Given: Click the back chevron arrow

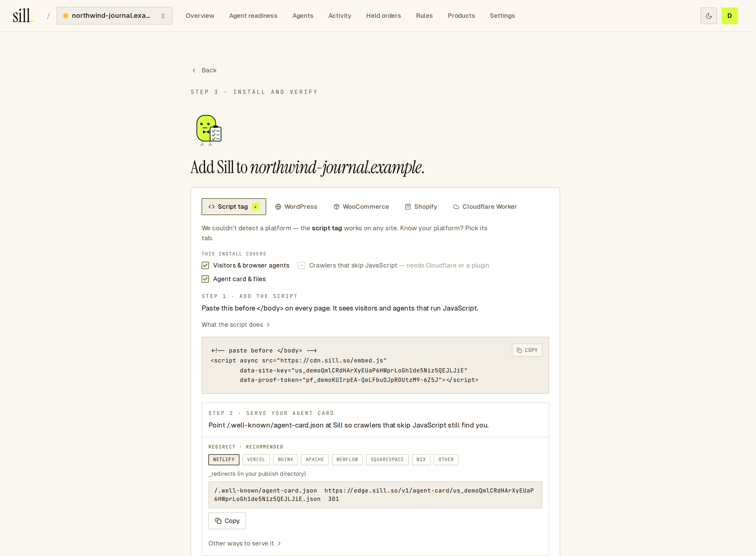Looking at the screenshot, I should (194, 70).
